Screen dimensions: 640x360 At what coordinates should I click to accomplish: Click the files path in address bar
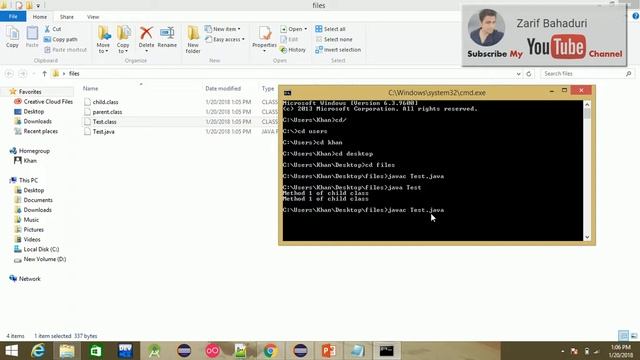74,73
